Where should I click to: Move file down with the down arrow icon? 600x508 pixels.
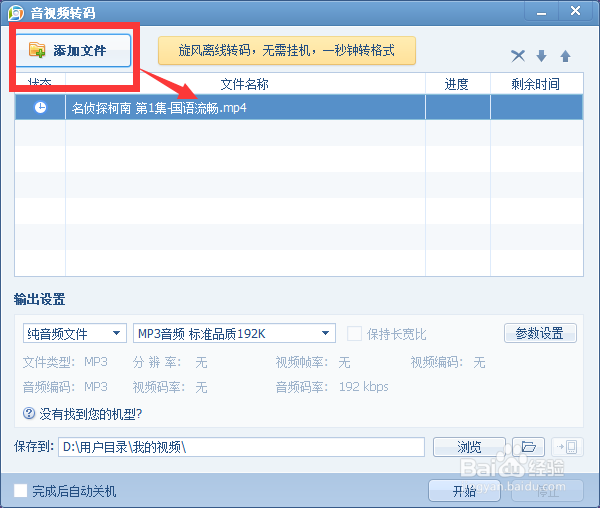click(541, 56)
